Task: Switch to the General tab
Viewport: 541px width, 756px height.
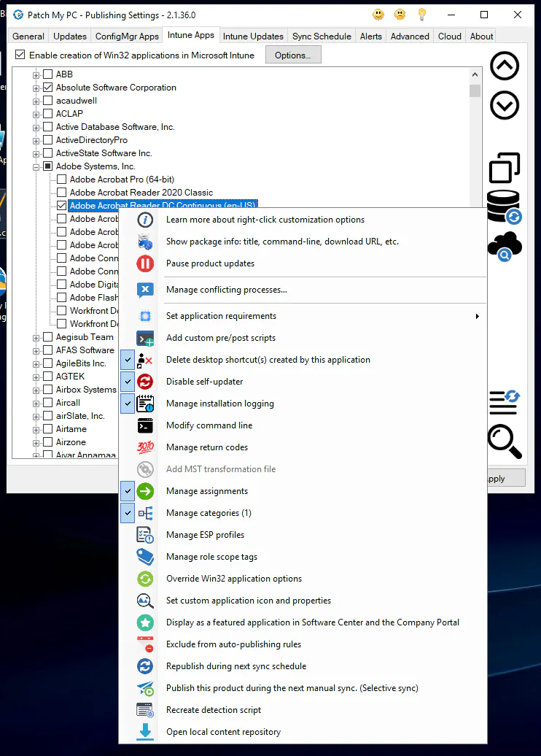Action: [x=28, y=36]
